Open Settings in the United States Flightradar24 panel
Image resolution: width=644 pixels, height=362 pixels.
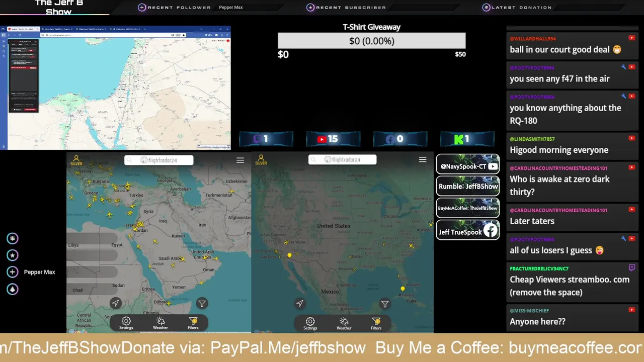[x=310, y=323]
